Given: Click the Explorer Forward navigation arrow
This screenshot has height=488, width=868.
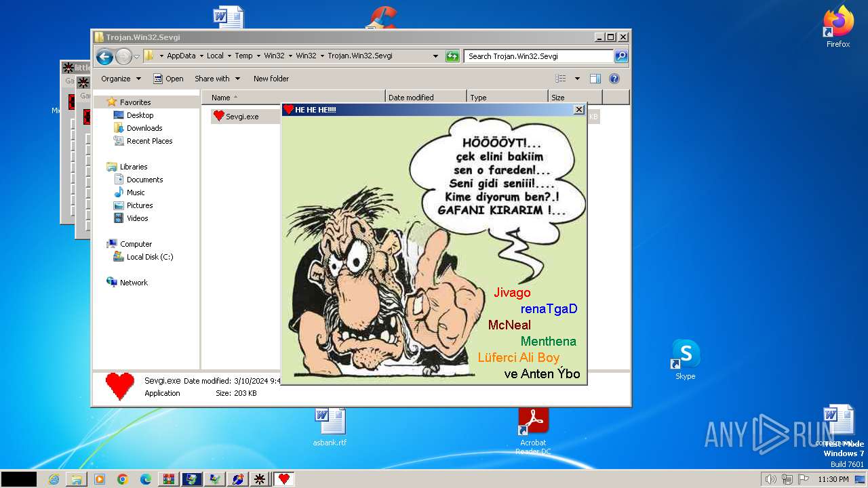Looking at the screenshot, I should click(x=123, y=56).
